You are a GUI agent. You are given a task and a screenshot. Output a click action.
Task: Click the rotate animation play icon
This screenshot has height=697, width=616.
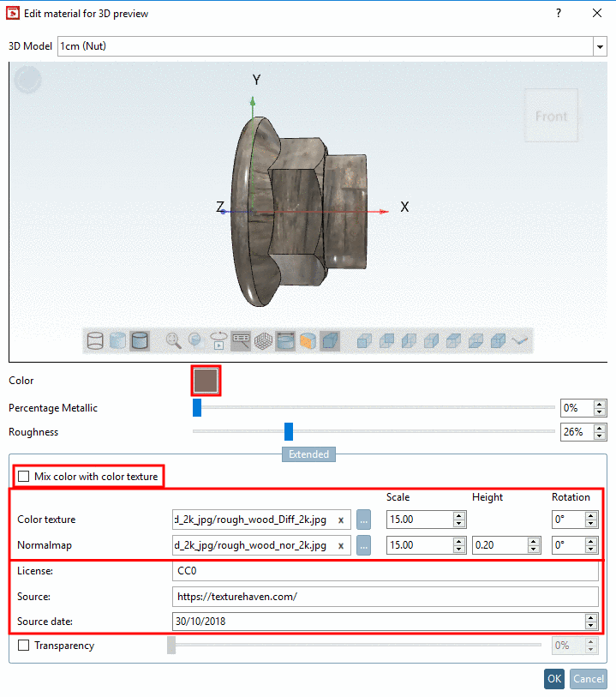point(218,340)
